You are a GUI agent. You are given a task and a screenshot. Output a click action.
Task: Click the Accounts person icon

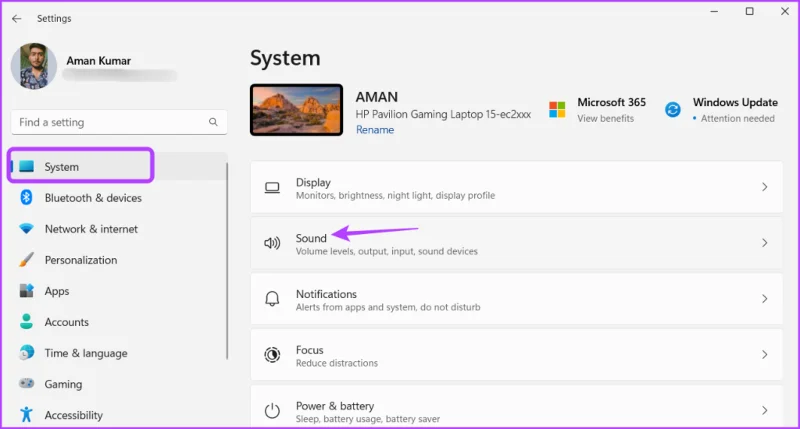[x=26, y=322]
